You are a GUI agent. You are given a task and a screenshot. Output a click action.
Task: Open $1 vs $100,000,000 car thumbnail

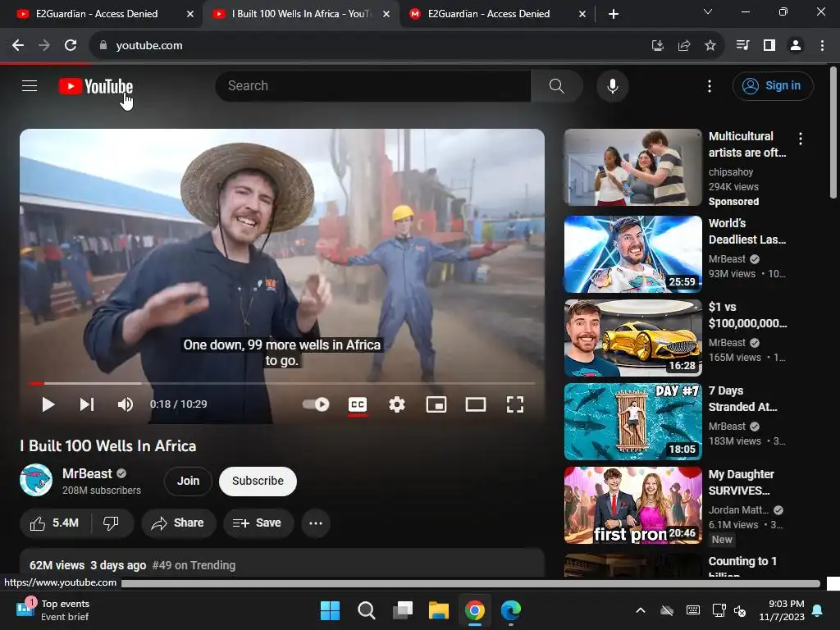coord(632,338)
